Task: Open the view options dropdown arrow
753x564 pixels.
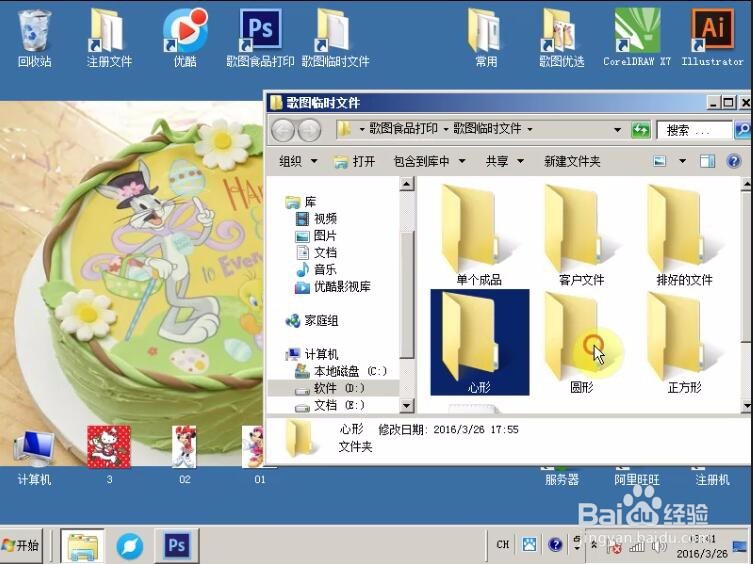Action: pyautogui.click(x=682, y=161)
